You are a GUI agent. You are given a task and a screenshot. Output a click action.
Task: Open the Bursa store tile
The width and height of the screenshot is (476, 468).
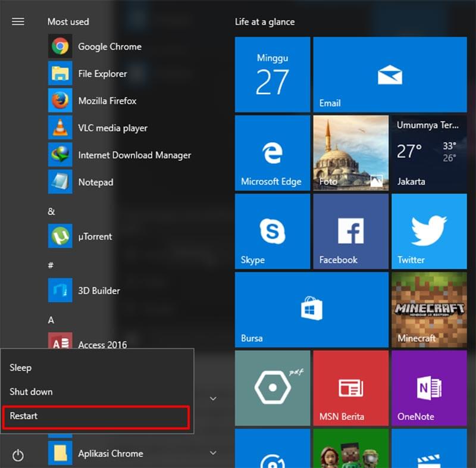coord(311,310)
